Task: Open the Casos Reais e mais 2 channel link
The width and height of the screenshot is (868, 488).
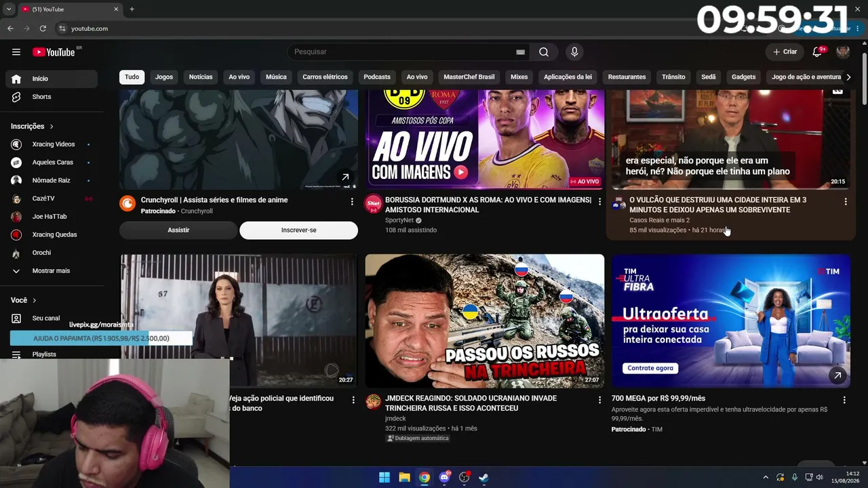Action: pyautogui.click(x=659, y=220)
